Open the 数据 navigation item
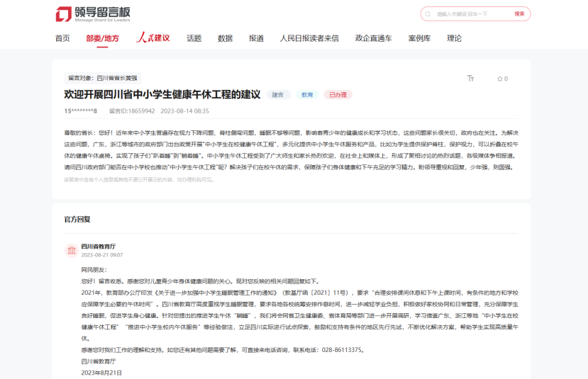 [x=225, y=38]
